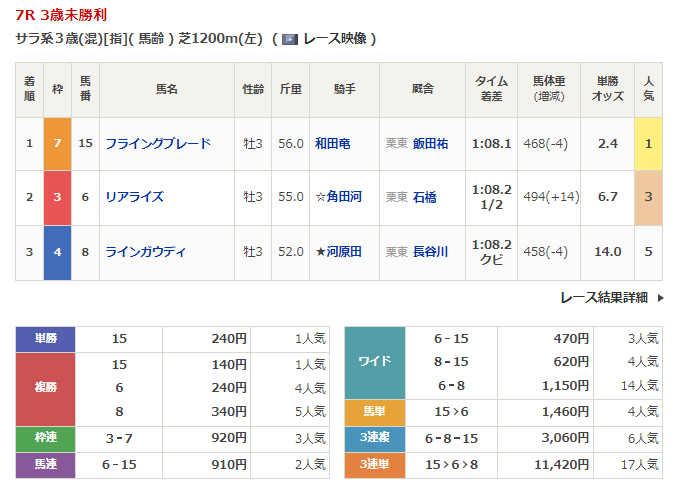
Task: Open レース結果詳細 full results link
Action: [x=604, y=297]
